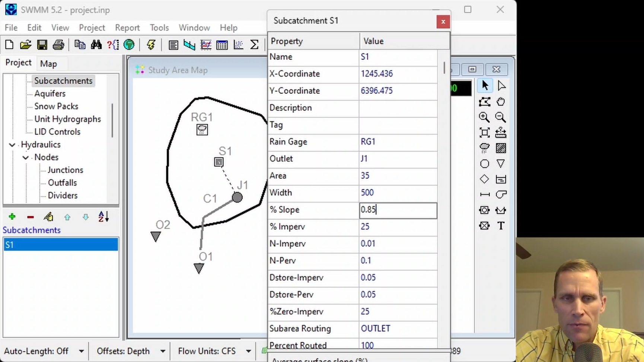644x362 pixels.
Task: Open the time series graph icon
Action: pos(206,45)
